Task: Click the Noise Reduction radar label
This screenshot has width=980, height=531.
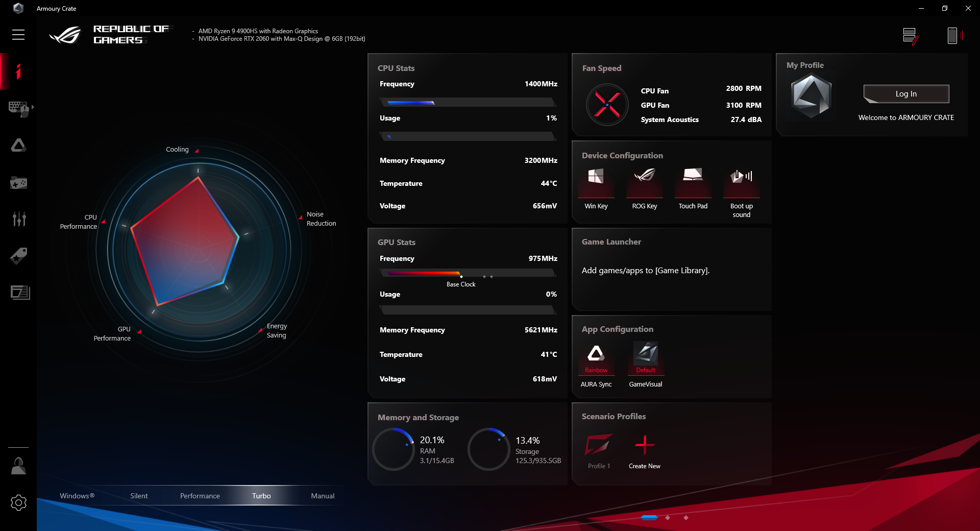Action: [322, 219]
